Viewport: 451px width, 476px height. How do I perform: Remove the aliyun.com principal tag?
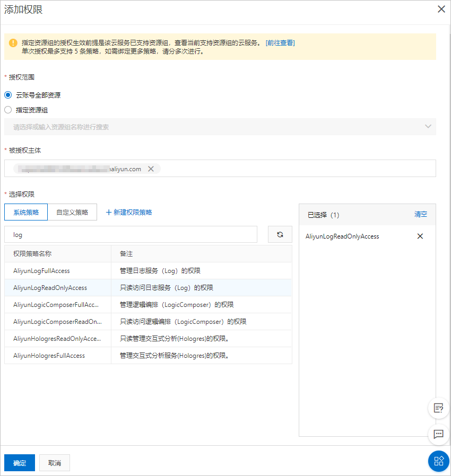tap(151, 169)
